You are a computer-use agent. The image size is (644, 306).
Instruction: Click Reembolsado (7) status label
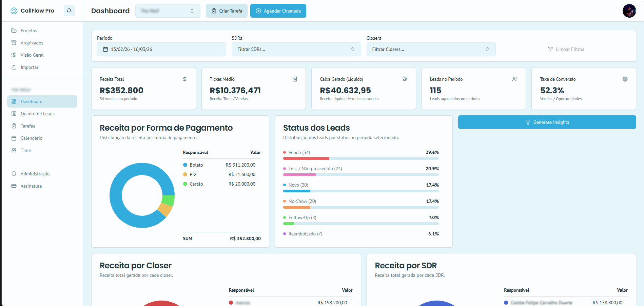pos(305,234)
